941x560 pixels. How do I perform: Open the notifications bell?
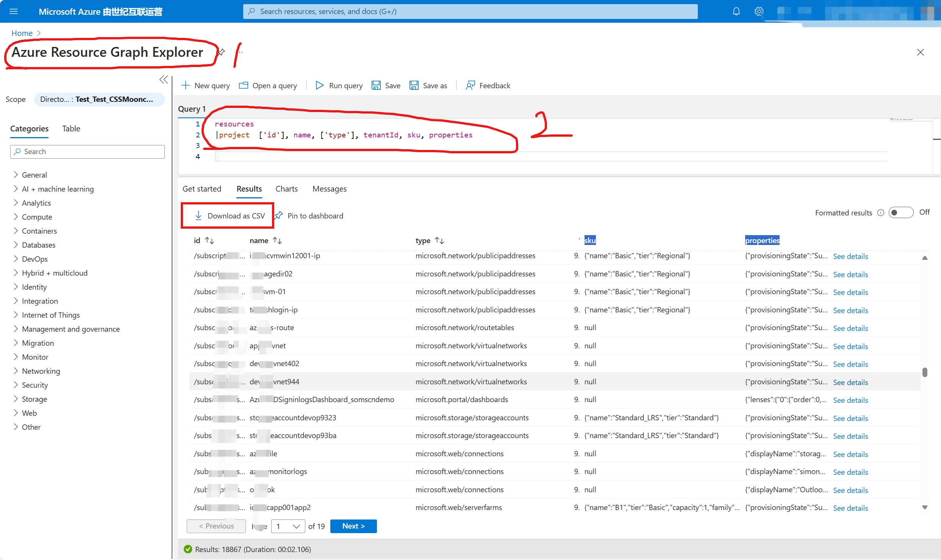click(x=736, y=11)
